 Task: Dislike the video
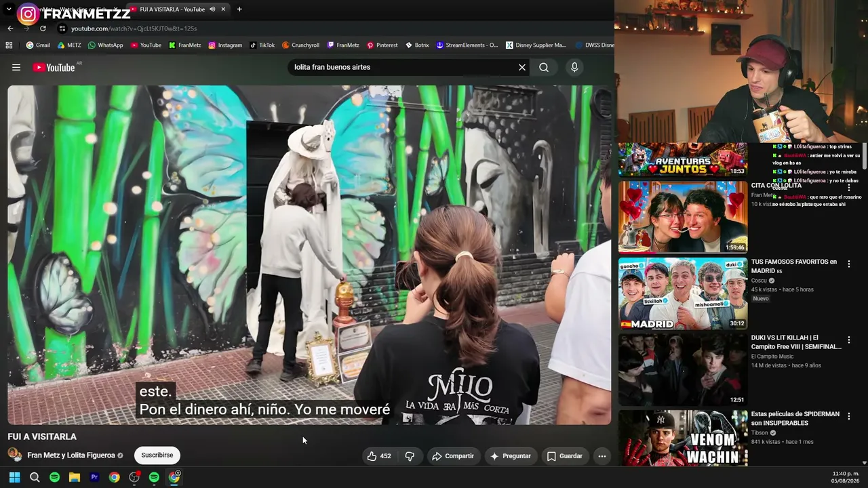pyautogui.click(x=410, y=456)
